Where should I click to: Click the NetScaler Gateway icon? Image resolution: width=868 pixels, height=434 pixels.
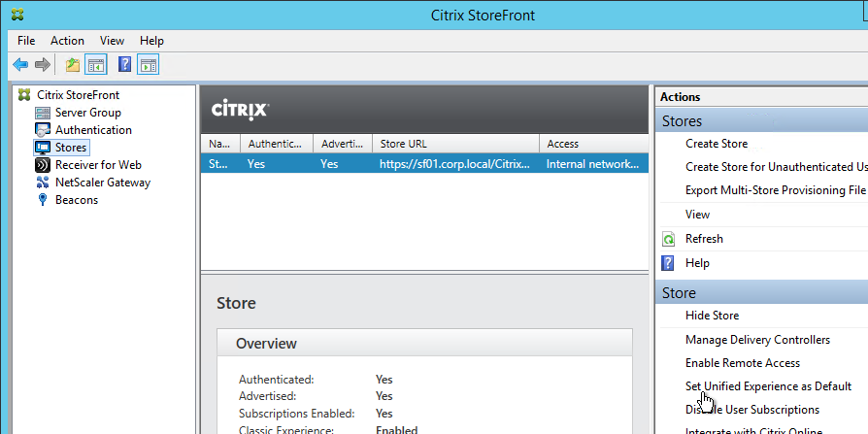[x=43, y=183]
